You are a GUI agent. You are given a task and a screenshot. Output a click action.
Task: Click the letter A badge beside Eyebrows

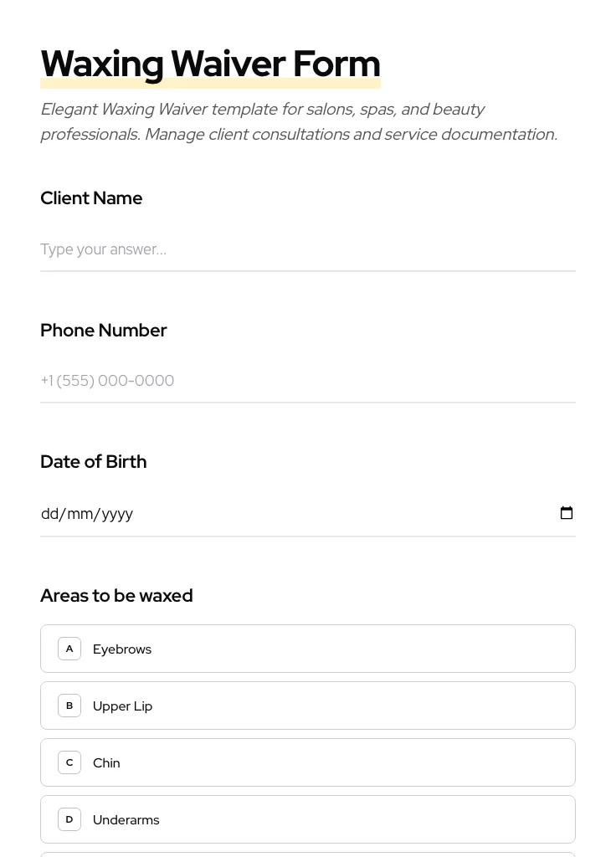[x=69, y=649]
